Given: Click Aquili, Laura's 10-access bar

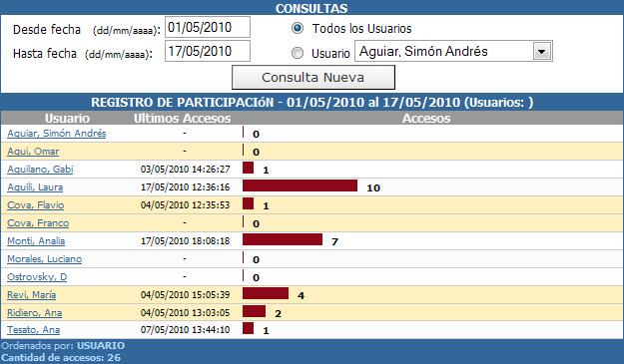Looking at the screenshot, I should (x=301, y=185).
